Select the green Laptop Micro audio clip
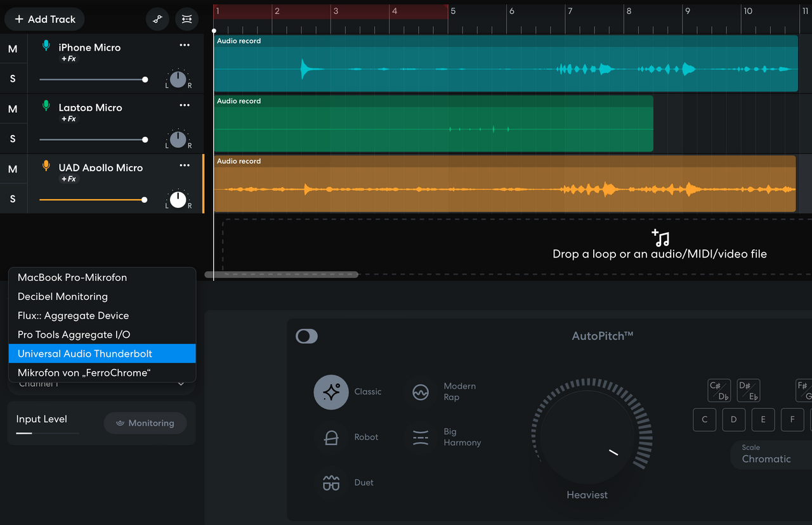 [x=433, y=124]
